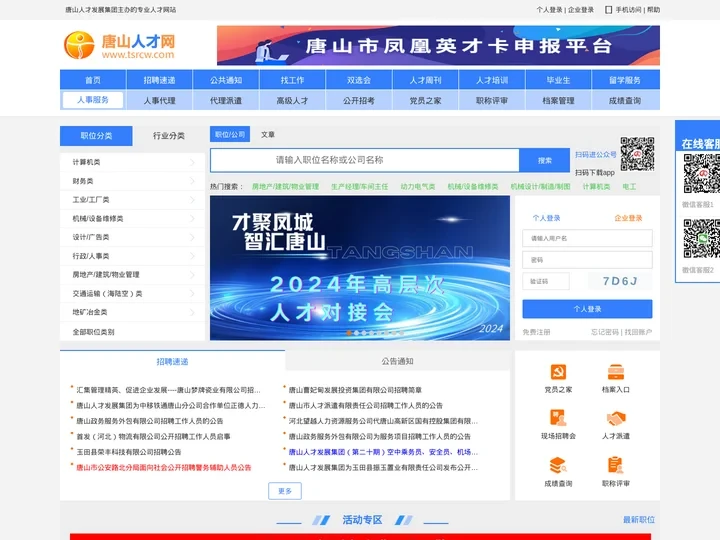The height and width of the screenshot is (540, 720).
Task: Open the 人事代理 sub-nav item
Action: (159, 101)
